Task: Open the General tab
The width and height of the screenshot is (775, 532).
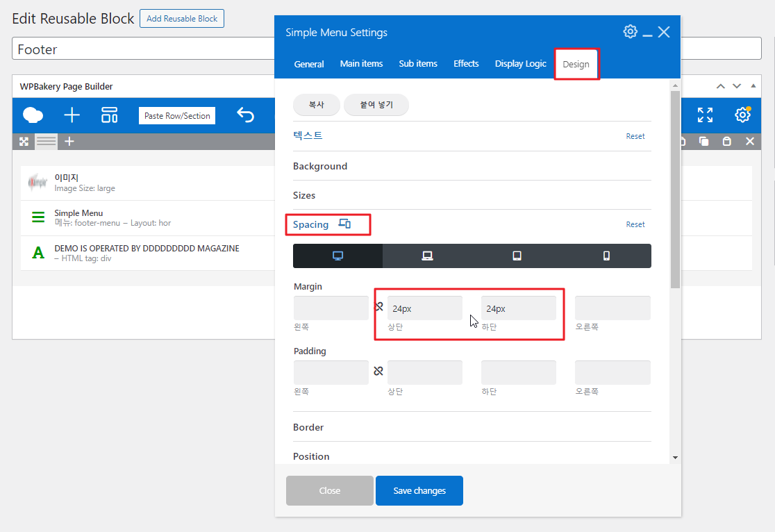Action: (309, 64)
